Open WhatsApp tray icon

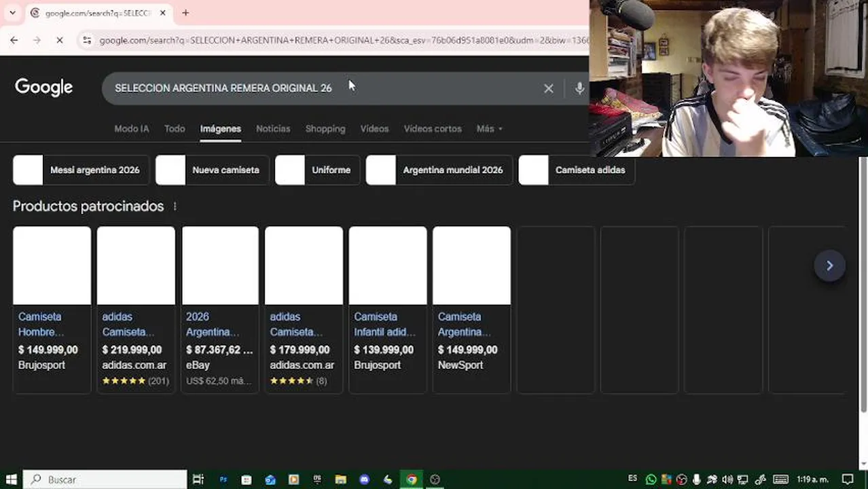coord(651,479)
